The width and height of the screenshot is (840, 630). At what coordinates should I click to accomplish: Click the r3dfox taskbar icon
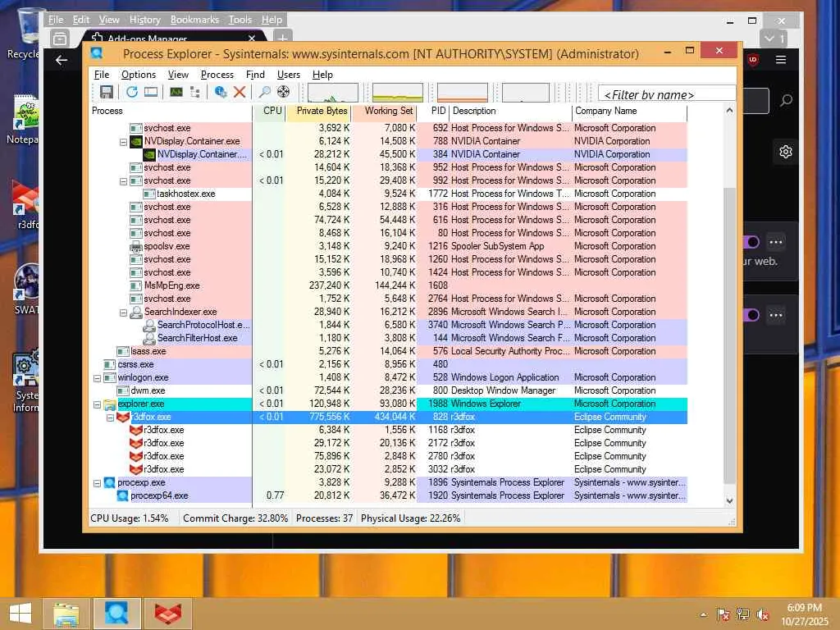[x=168, y=614]
